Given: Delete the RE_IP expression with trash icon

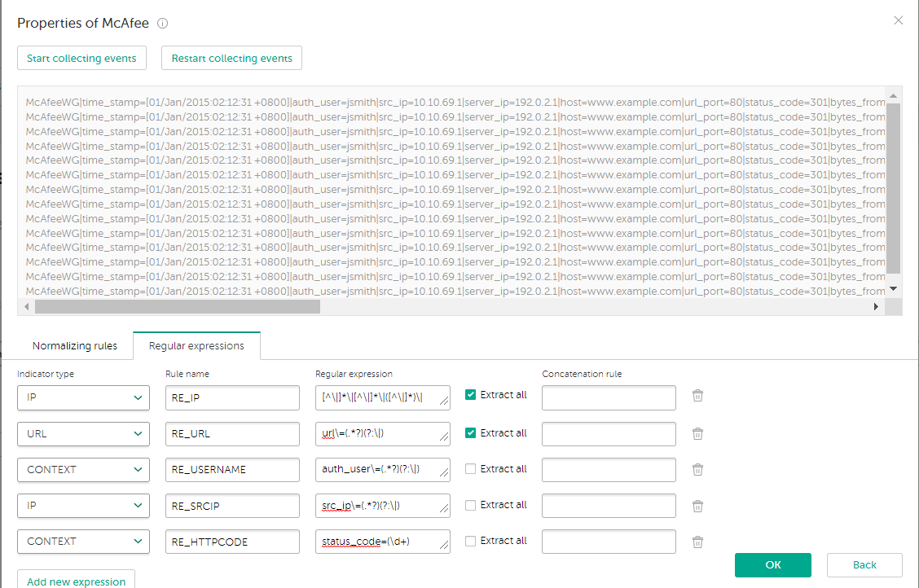Looking at the screenshot, I should point(697,396).
